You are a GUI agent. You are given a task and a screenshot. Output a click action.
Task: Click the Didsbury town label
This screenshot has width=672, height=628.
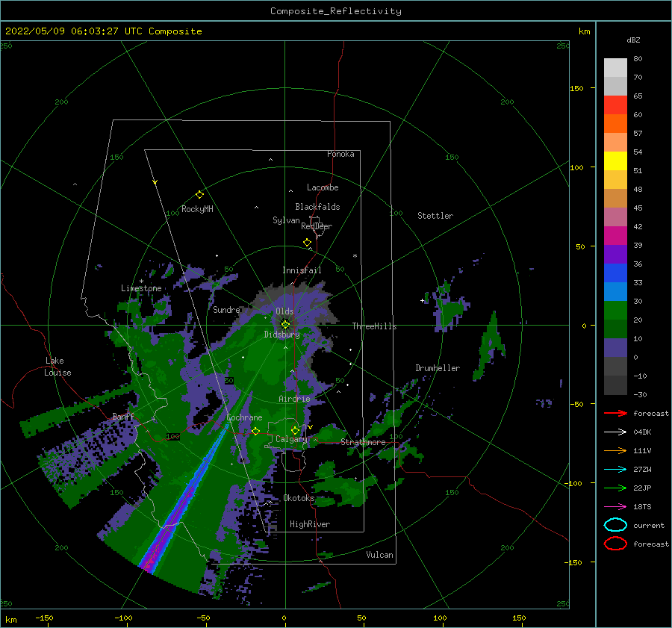pos(281,335)
